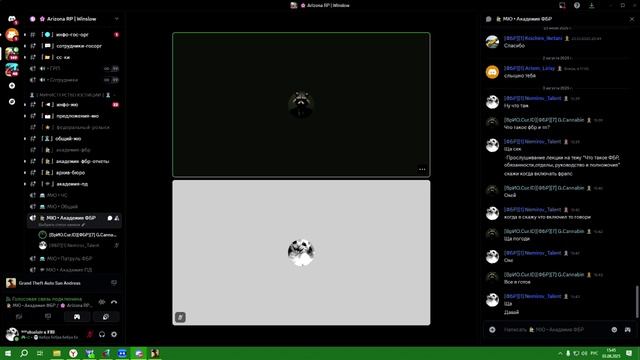Open the академия-фбр-отчеты channel
This screenshot has height=360, width=640.
pos(73,162)
